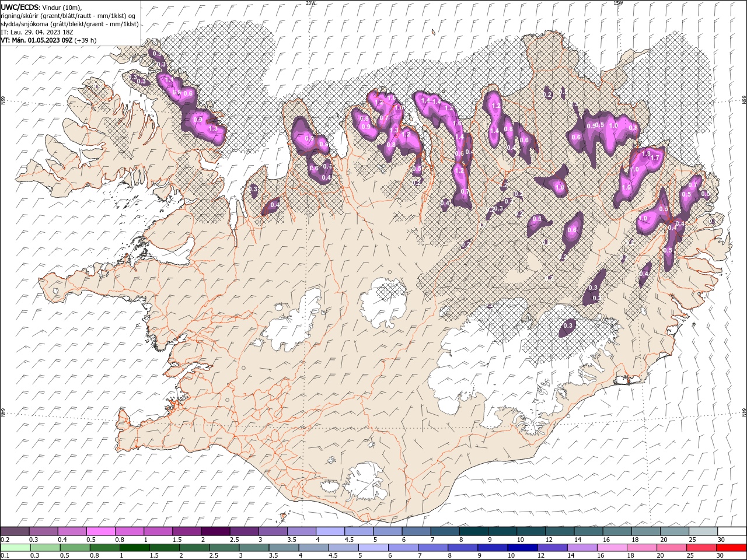Pick the very dark purple 2 snow swatch
Screen dimensions: 747x560
[215, 531]
